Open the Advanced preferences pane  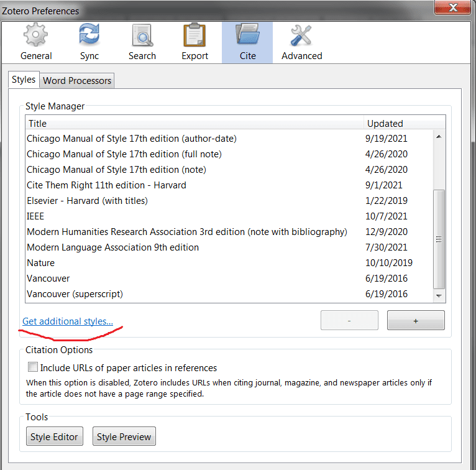point(301,42)
